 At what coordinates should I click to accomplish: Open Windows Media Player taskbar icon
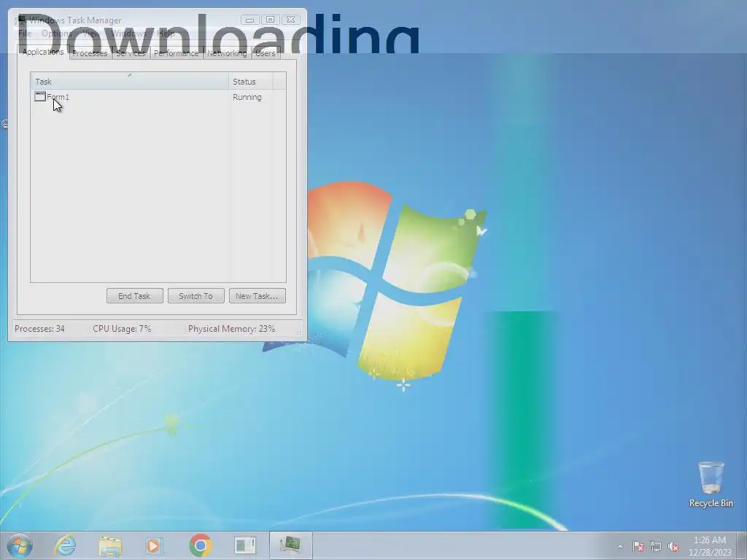tap(155, 545)
